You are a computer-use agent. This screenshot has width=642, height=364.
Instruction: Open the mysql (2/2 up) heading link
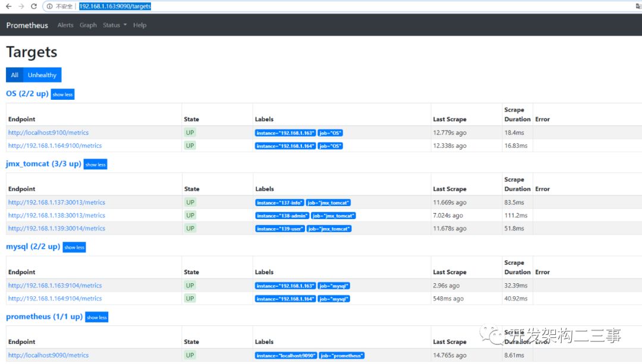[x=33, y=246]
